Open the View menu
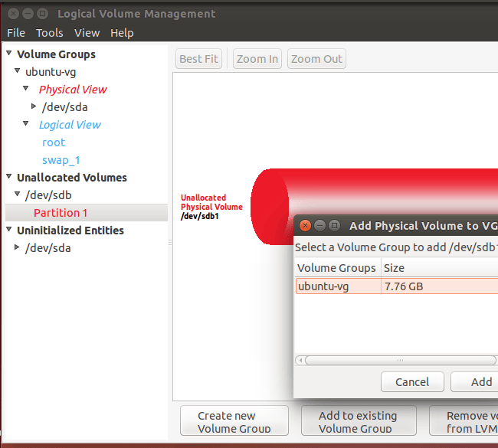The width and height of the screenshot is (498, 448). point(87,33)
